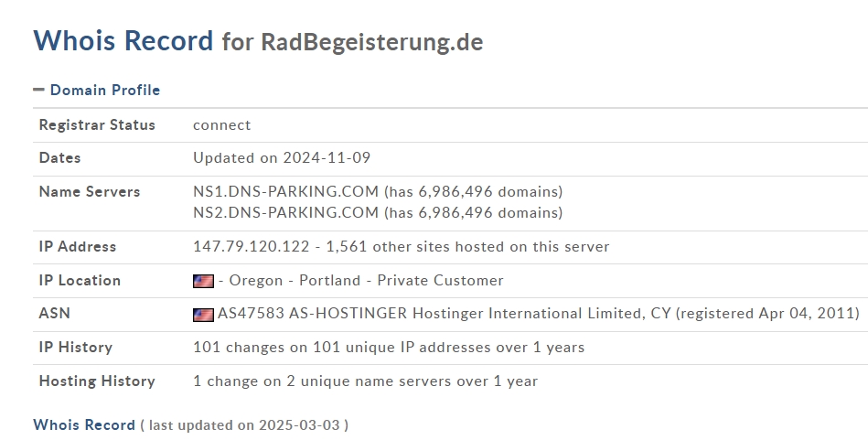The width and height of the screenshot is (868, 440).
Task: Open the IP History row label
Action: pos(76,348)
